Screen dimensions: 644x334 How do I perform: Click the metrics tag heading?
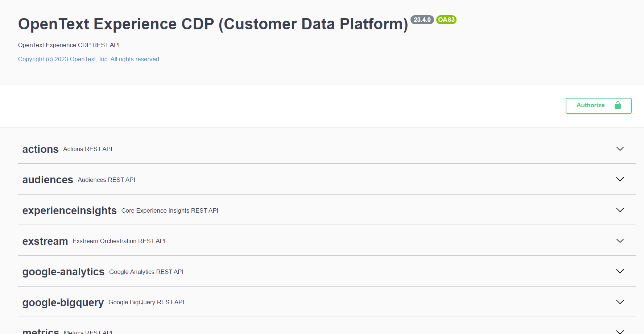point(41,331)
